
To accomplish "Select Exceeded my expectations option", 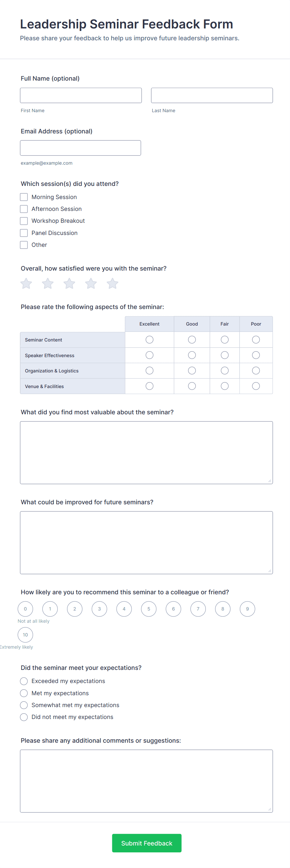I will click(24, 681).
